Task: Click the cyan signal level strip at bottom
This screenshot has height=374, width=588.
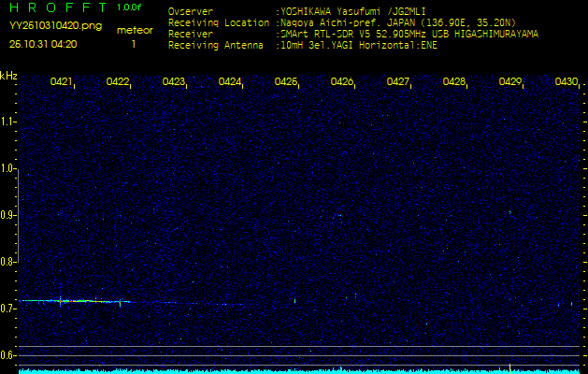Action: tap(294, 370)
